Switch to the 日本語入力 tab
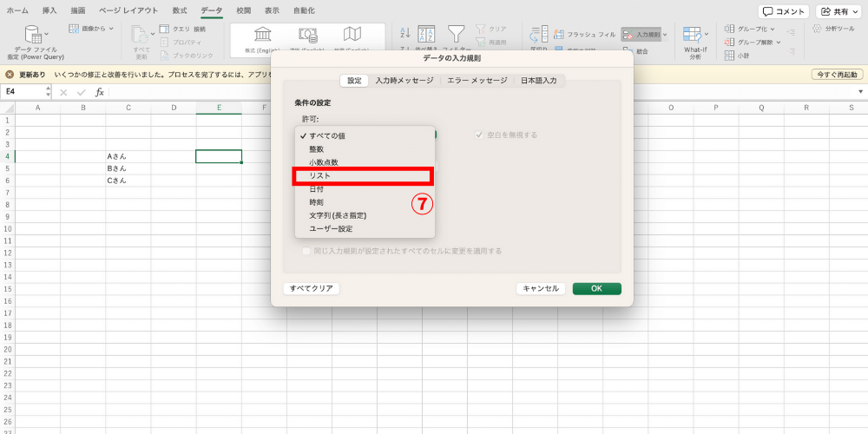Viewport: 868px width, 434px height. [x=539, y=81]
